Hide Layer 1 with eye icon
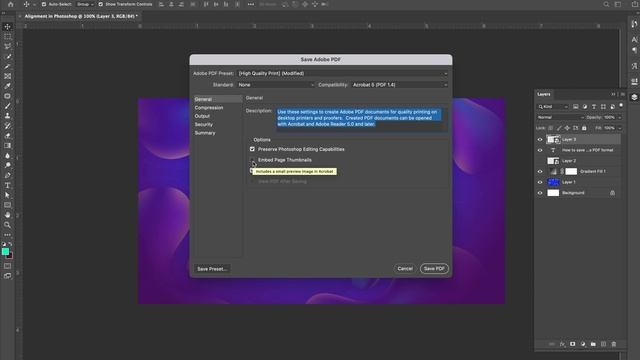Screen dimensions: 640x360 pyautogui.click(x=540, y=182)
